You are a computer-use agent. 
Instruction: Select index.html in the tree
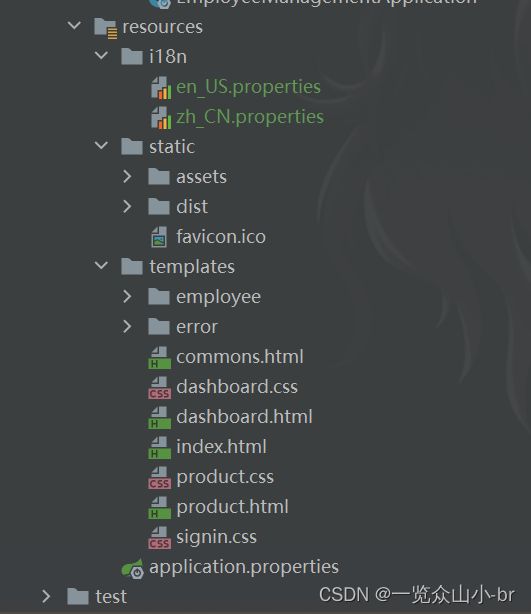221,447
